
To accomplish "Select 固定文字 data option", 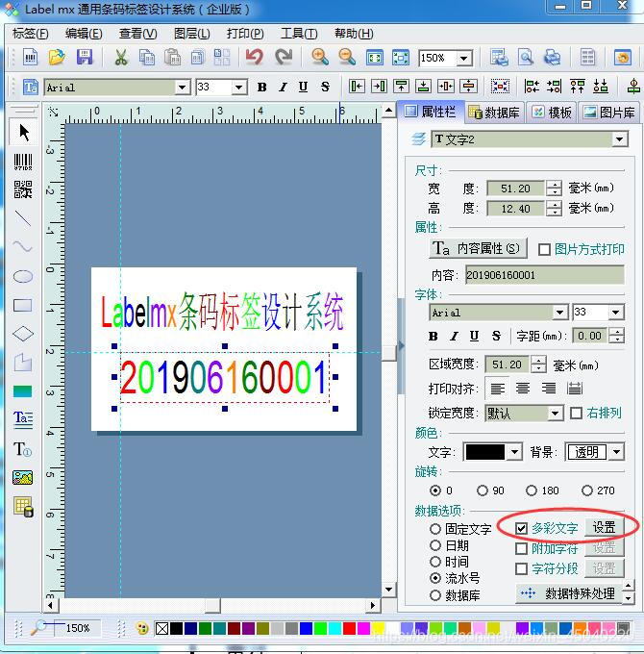I will click(x=434, y=529).
